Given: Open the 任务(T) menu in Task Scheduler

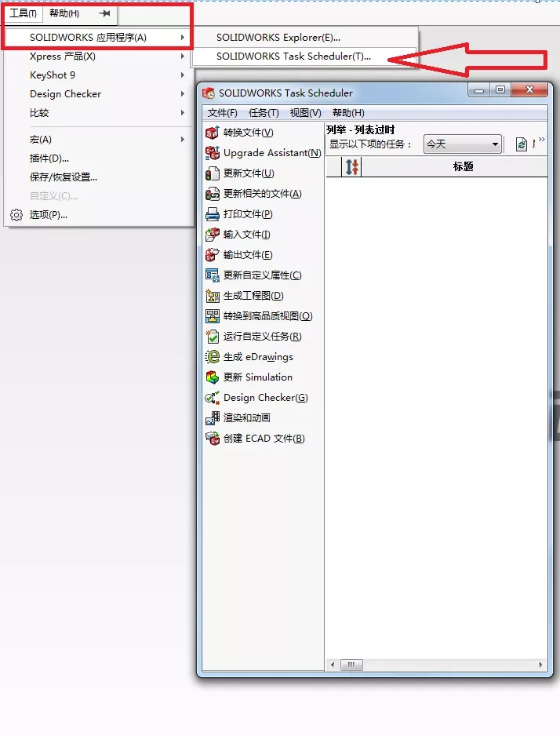Looking at the screenshot, I should point(264,113).
